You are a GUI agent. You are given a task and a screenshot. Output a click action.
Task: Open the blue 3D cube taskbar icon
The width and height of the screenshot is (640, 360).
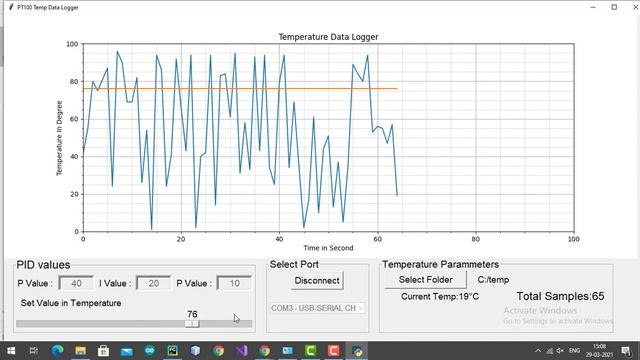click(195, 351)
